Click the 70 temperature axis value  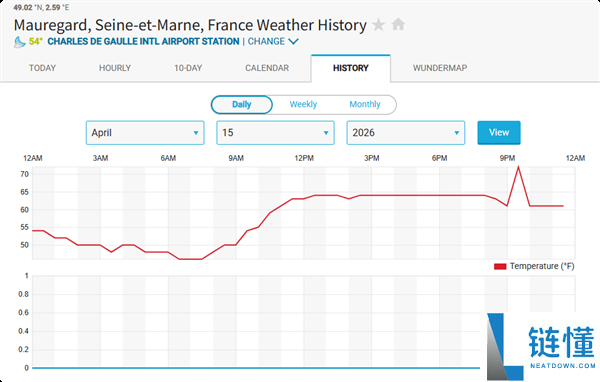pos(24,174)
